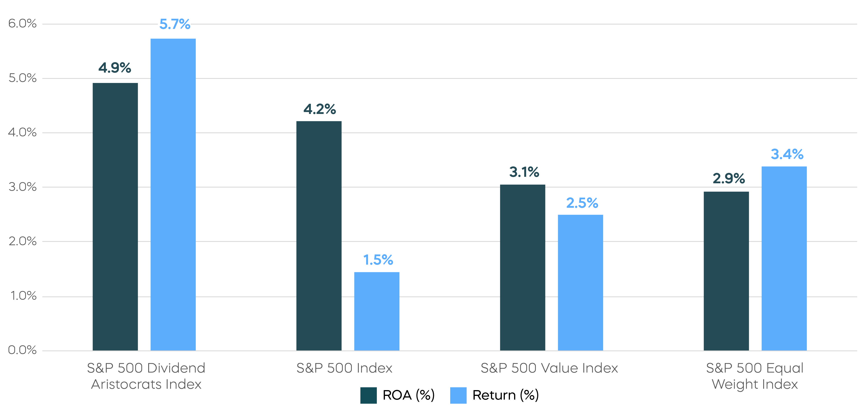Screen dimensions: 868x416
Task: Click the 6.0% y-axis tick label
Action: 22,24
